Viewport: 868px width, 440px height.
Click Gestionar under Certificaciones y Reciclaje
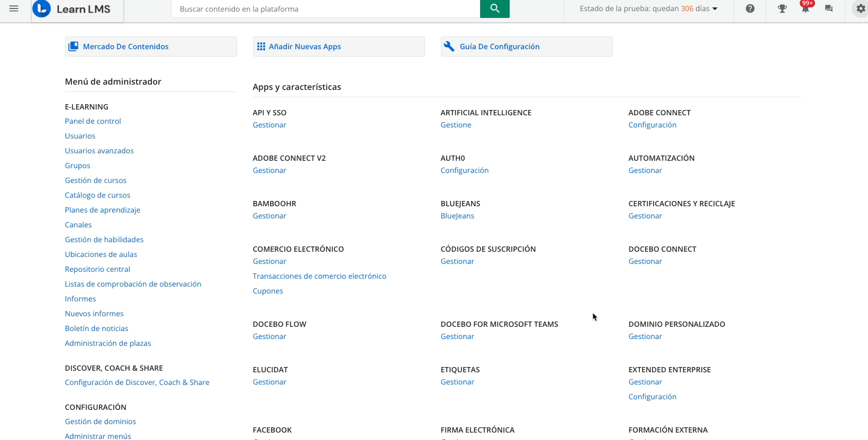pyautogui.click(x=645, y=216)
